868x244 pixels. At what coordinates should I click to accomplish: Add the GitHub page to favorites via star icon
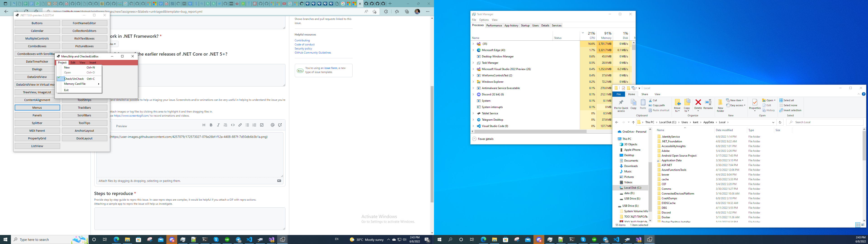[x=374, y=11]
